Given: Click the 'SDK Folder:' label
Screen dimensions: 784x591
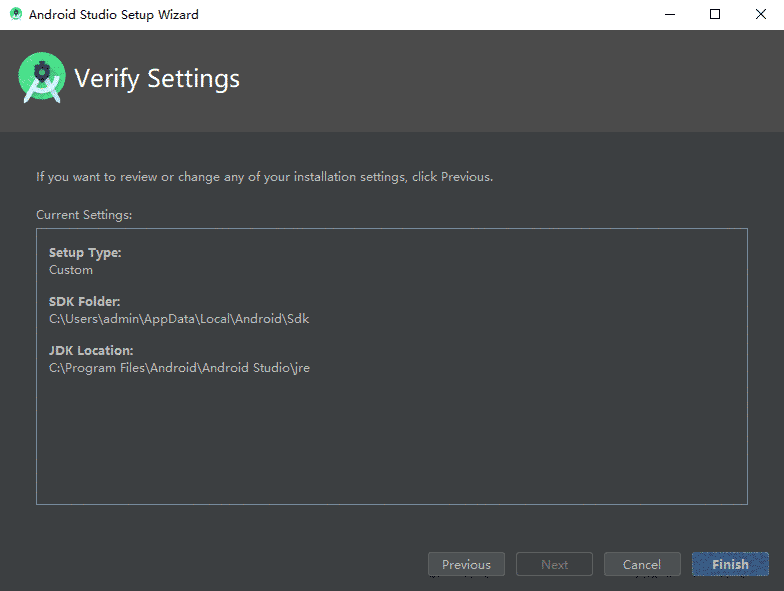Looking at the screenshot, I should point(84,302).
